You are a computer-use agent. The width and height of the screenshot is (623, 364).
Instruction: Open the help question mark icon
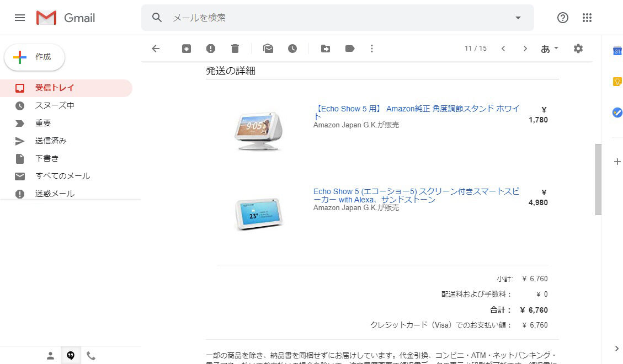click(563, 18)
